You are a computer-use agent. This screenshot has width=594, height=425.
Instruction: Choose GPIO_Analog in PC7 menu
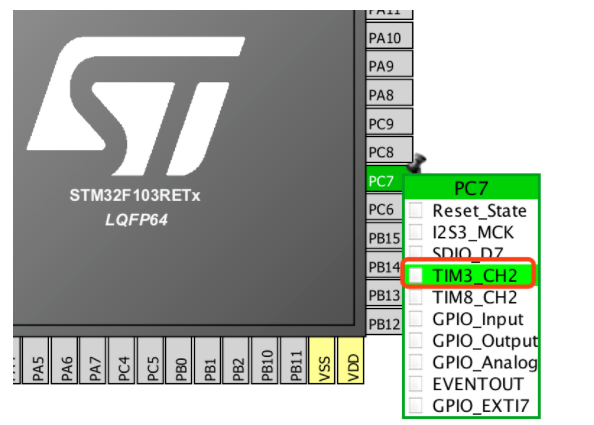471,362
